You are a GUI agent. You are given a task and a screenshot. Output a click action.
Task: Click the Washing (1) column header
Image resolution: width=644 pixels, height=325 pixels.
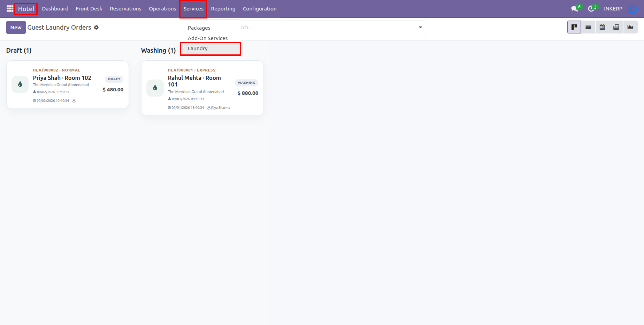pyautogui.click(x=158, y=51)
